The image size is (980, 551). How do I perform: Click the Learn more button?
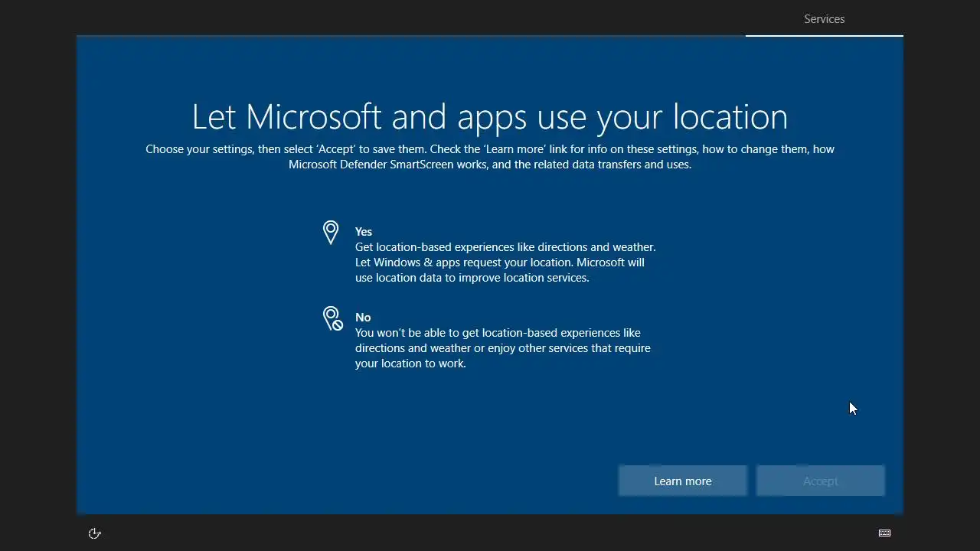(x=683, y=481)
